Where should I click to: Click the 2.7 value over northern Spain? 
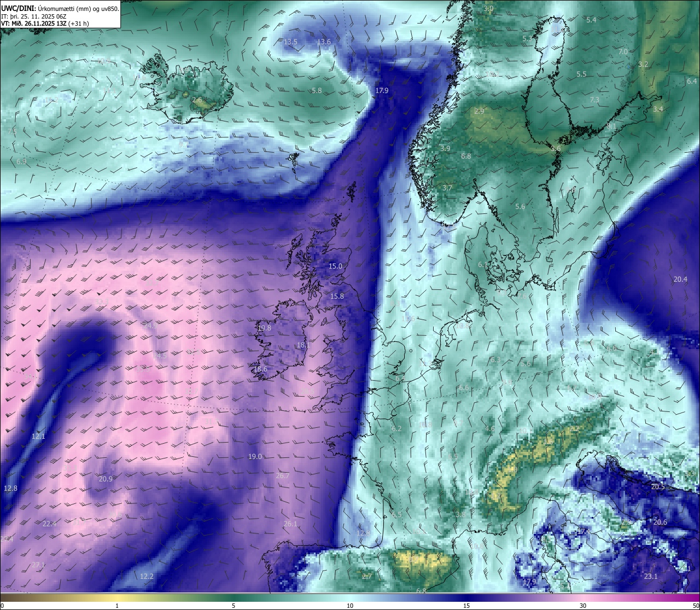click(366, 576)
